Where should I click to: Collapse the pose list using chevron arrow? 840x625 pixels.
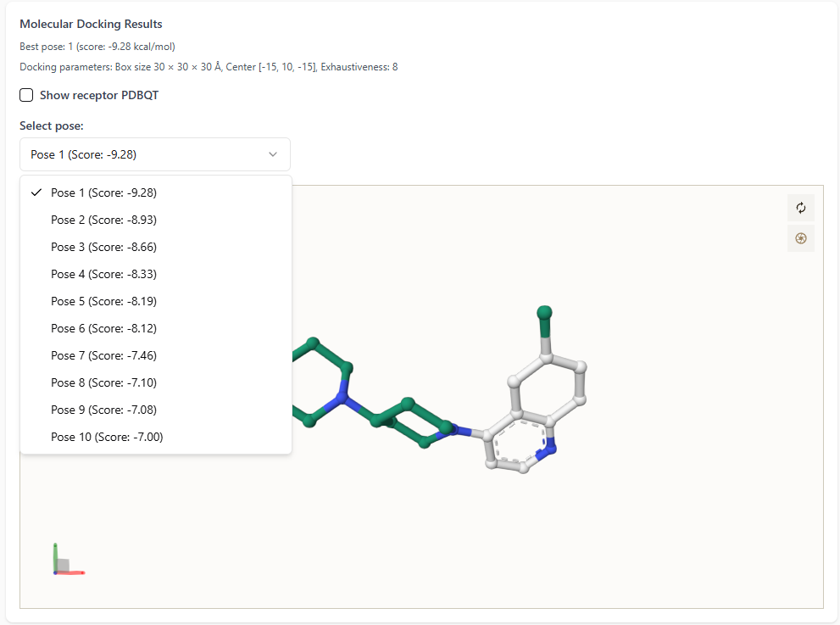[x=272, y=154]
